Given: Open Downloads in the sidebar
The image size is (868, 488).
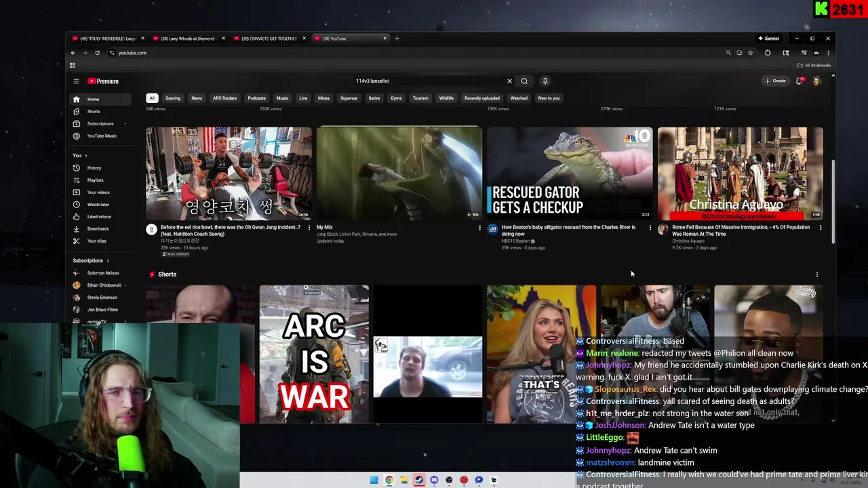Looking at the screenshot, I should tap(100, 228).
